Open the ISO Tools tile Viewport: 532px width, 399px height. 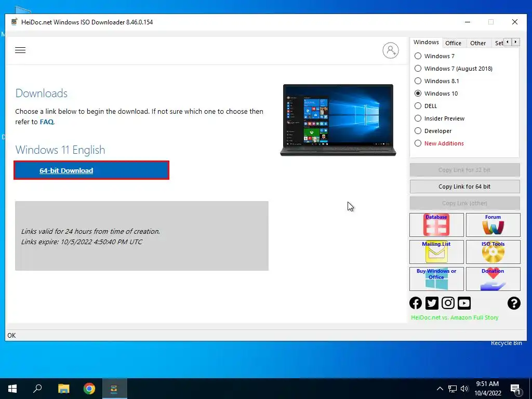coord(493,252)
